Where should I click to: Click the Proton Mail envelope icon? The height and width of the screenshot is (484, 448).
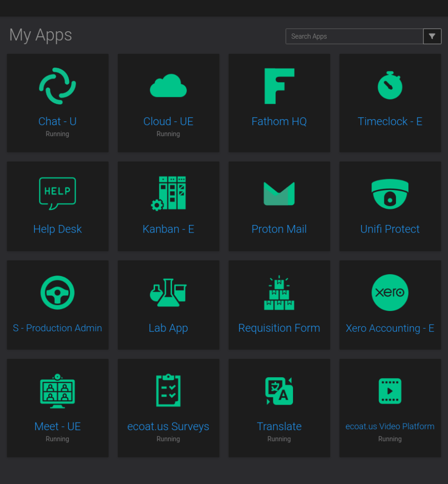tap(279, 194)
